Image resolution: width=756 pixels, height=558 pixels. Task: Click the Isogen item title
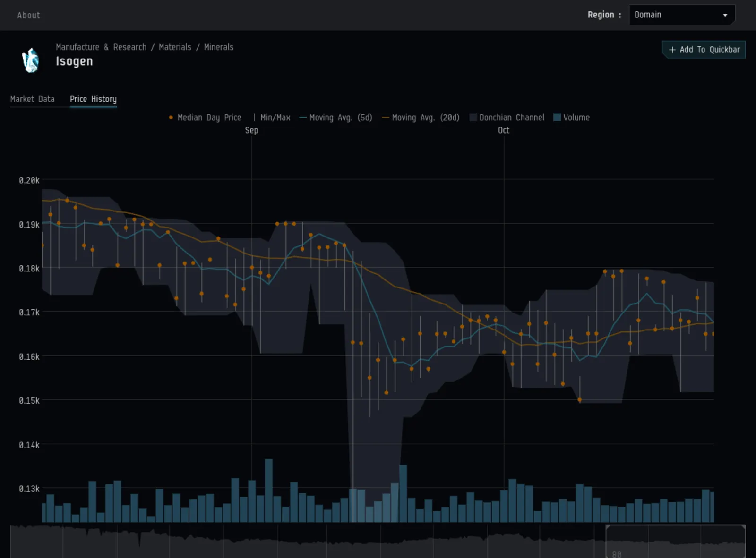point(74,61)
